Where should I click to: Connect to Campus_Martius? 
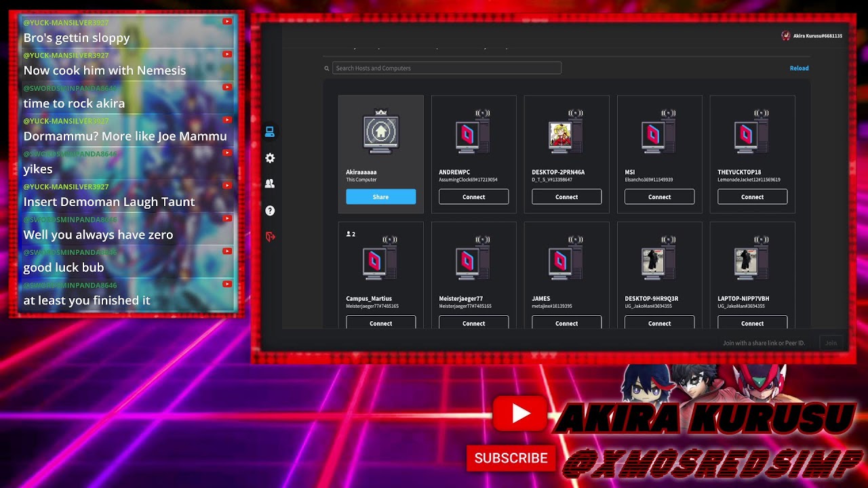coord(381,323)
